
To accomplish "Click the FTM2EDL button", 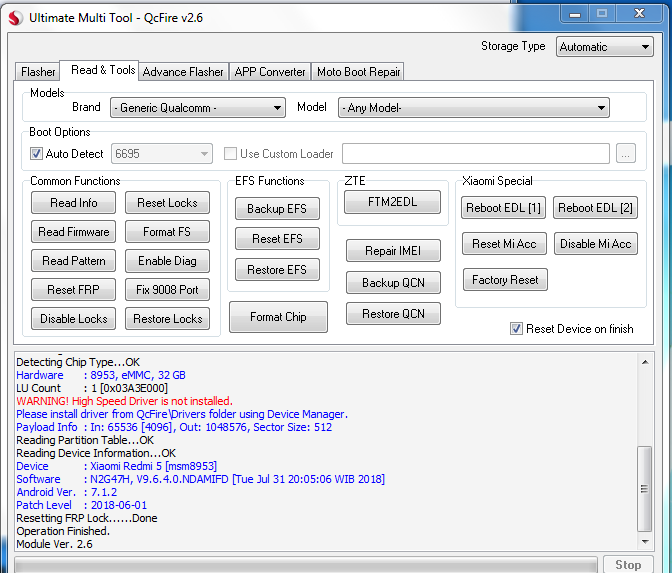I will [392, 202].
